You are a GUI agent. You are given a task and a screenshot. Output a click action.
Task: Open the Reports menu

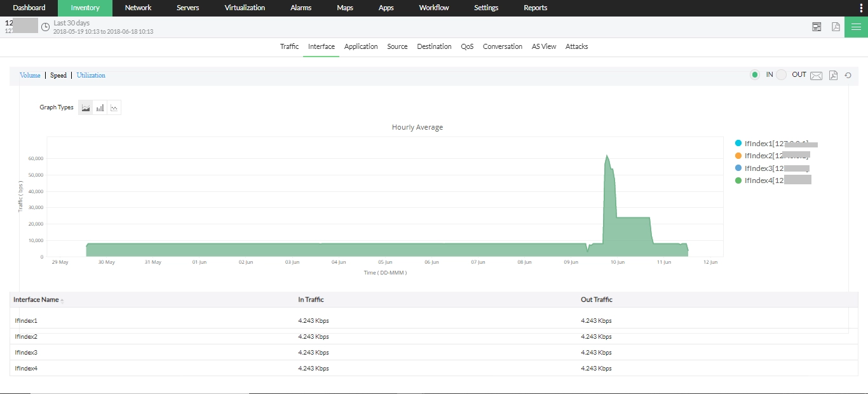[536, 8]
